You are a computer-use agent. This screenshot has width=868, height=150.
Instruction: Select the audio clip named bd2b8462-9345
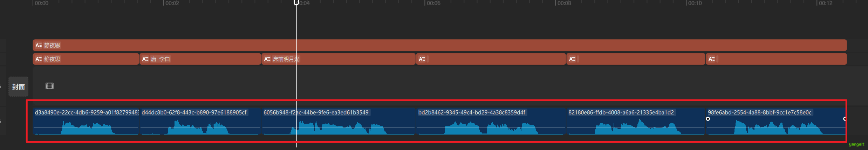pyautogui.click(x=491, y=123)
